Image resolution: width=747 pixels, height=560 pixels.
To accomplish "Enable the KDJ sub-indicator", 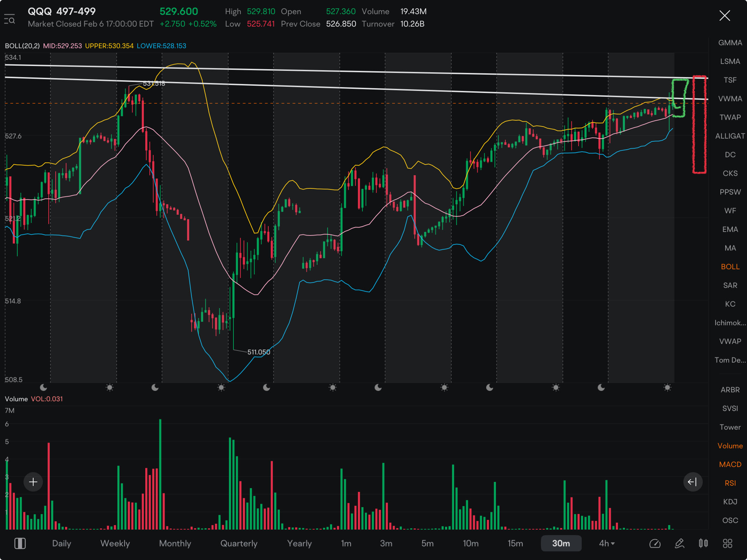I will pos(730,502).
